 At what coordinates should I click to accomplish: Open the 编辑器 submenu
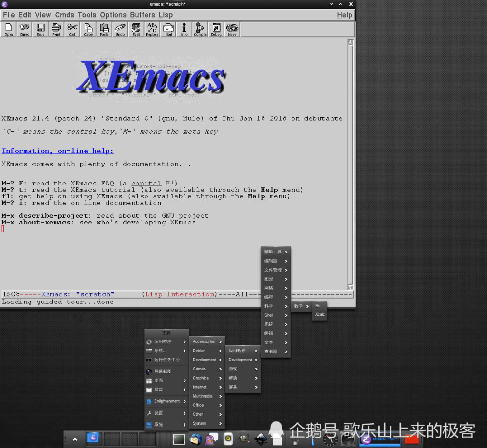(x=276, y=261)
